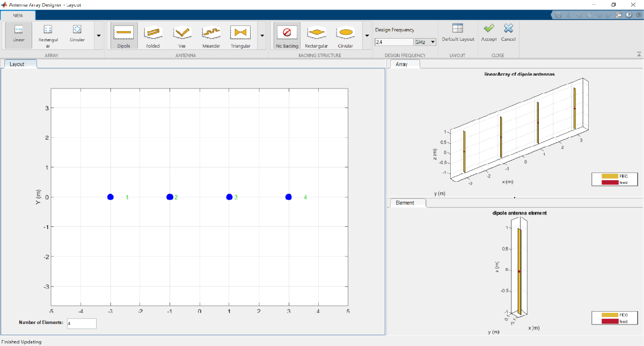Pick the Circular array configuration

(x=77, y=33)
